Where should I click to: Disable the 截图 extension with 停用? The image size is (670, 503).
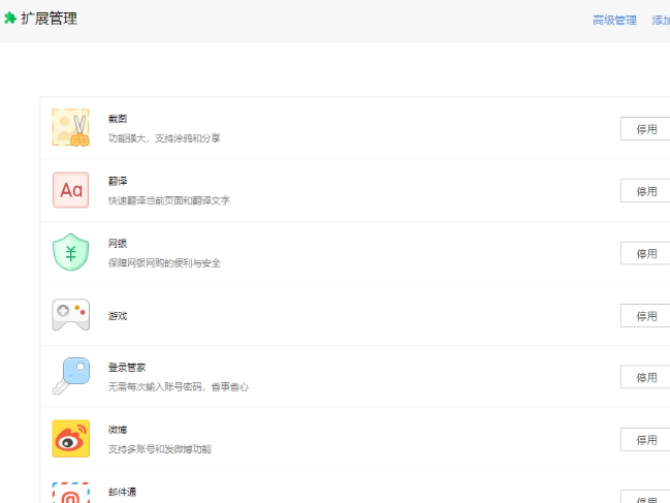pos(645,129)
